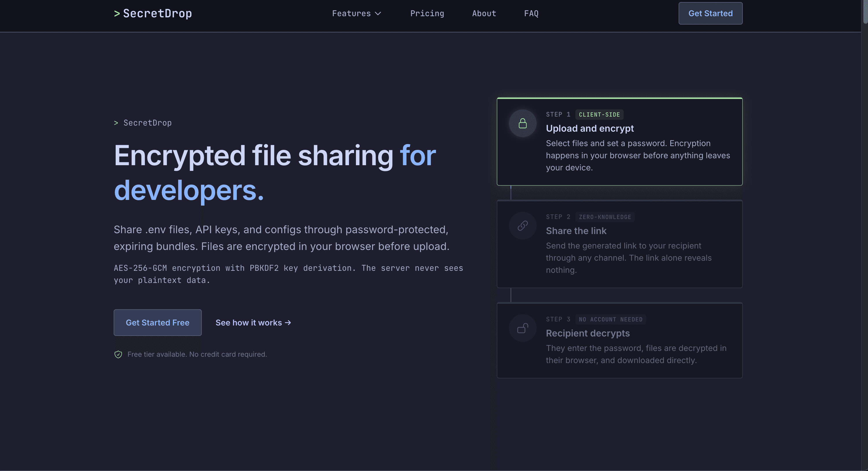Click the ZERO-KNOWLEDGE badge
Image resolution: width=868 pixels, height=471 pixels.
[x=605, y=217]
